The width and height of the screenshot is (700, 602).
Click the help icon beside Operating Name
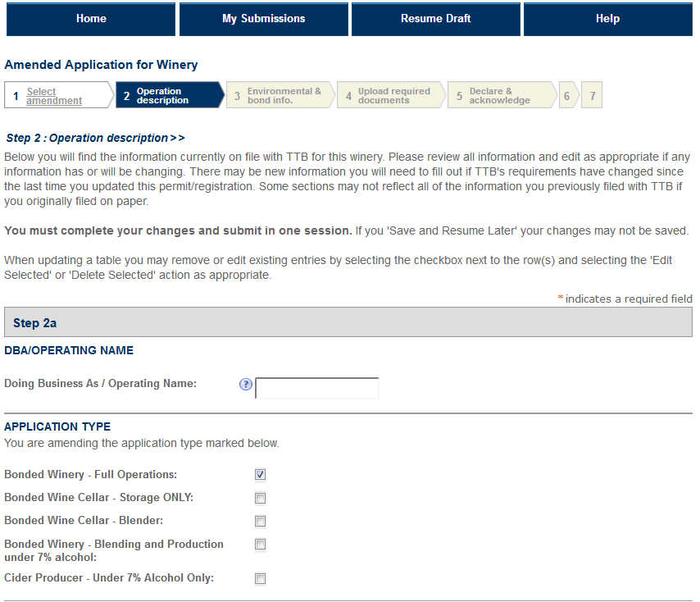[245, 385]
